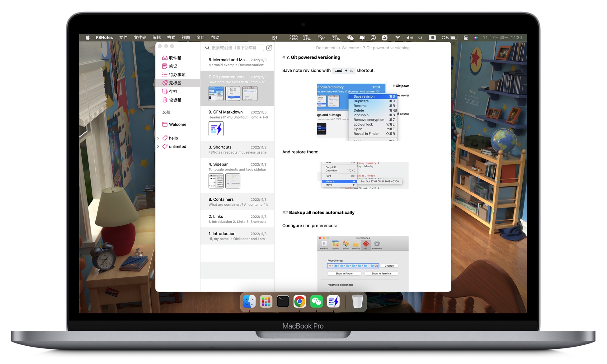607x364 pixels.
Task: Open the 收件箱 inbox sidebar item
Action: click(x=175, y=58)
